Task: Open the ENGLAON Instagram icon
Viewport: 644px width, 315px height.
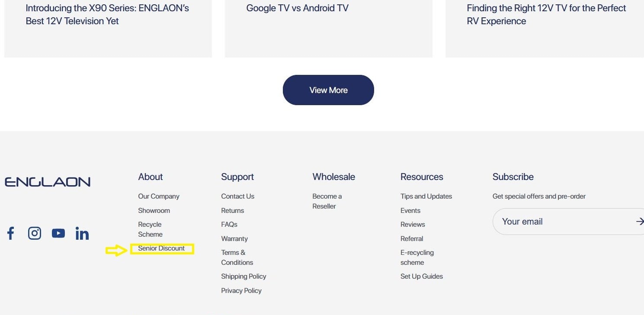Action: pos(35,234)
